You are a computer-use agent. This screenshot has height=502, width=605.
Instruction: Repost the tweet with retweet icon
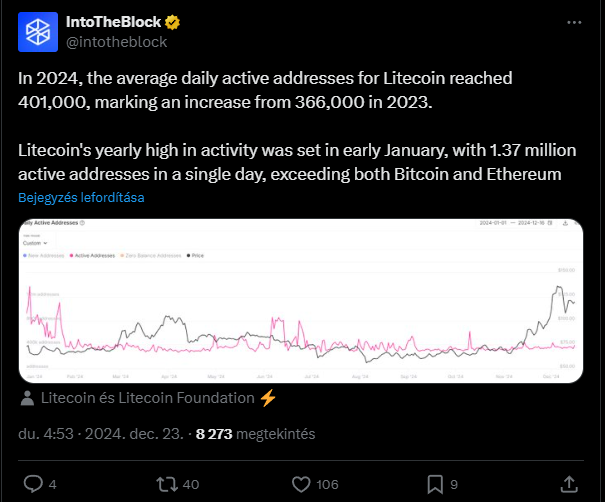[167, 484]
